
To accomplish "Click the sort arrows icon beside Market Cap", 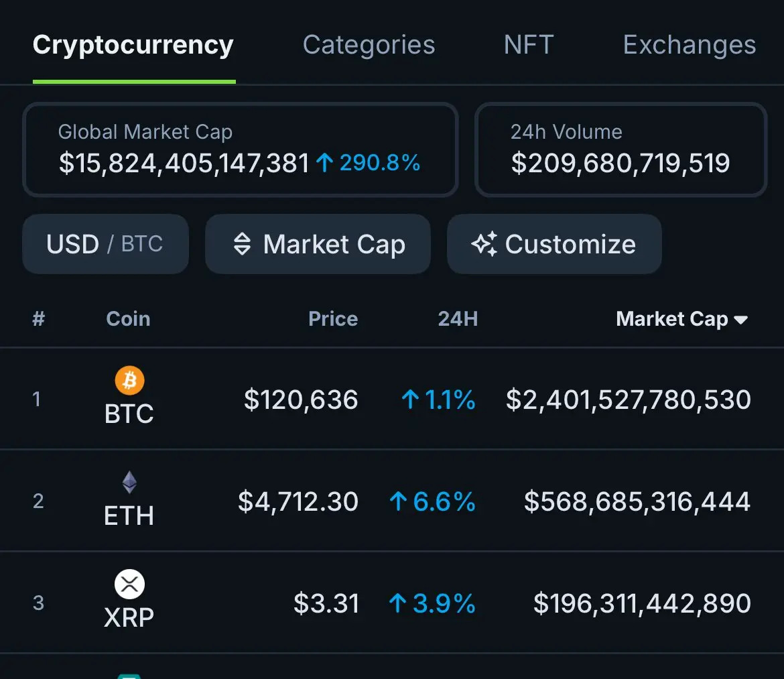I will click(x=242, y=244).
